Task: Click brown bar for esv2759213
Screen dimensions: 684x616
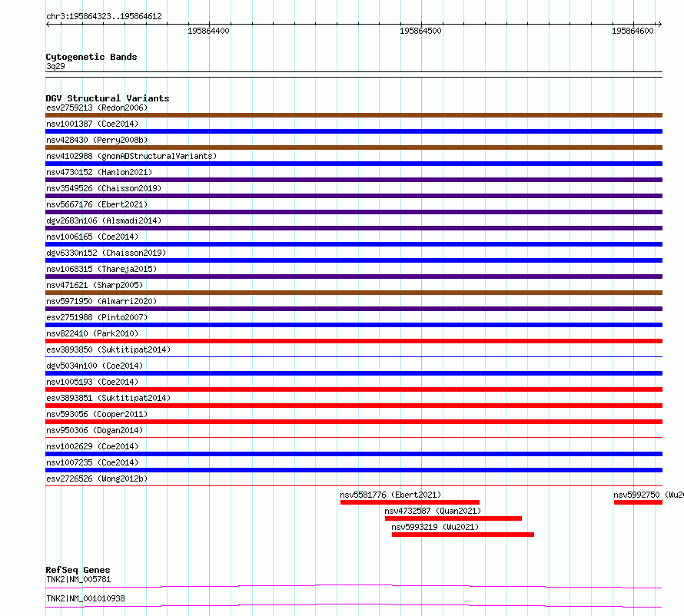Action: click(354, 115)
